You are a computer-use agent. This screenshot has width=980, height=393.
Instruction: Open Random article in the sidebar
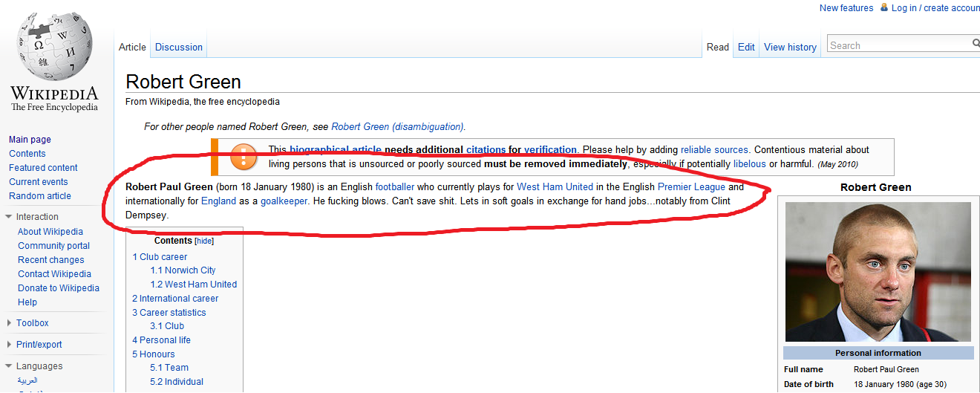[40, 196]
